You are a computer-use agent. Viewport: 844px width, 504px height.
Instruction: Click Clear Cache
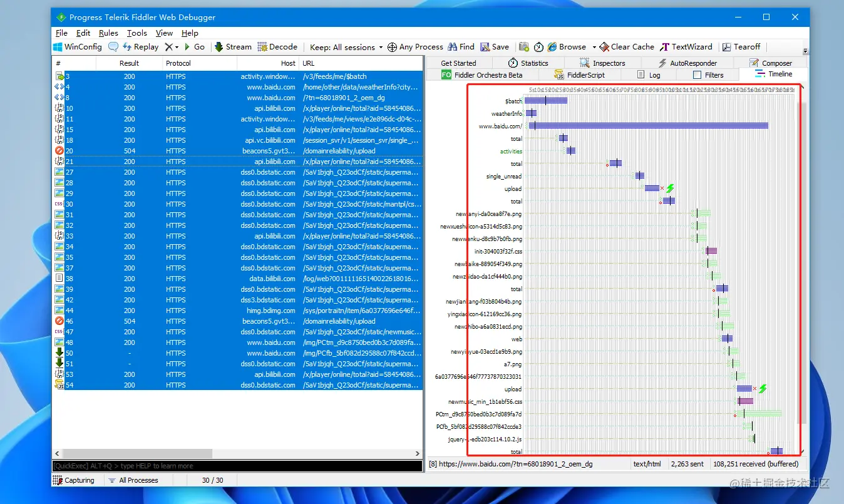pyautogui.click(x=627, y=47)
